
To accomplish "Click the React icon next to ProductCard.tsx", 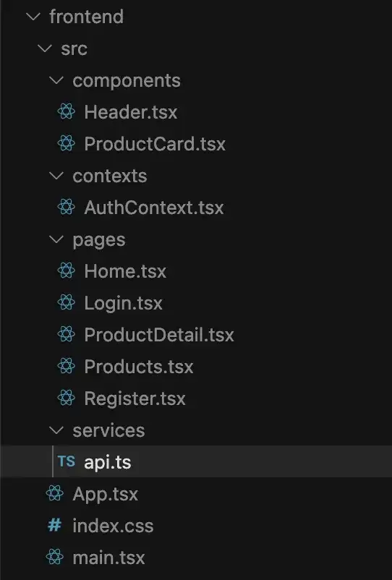I will (x=67, y=143).
